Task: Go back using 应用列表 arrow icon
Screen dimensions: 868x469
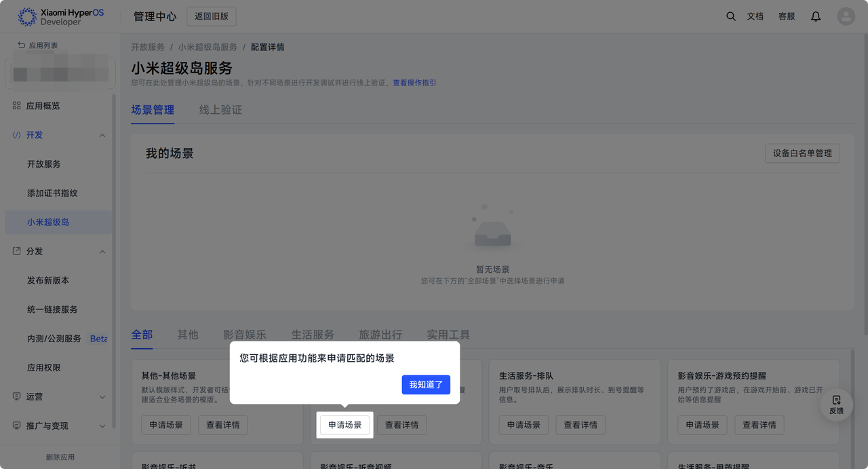Action: (21, 45)
